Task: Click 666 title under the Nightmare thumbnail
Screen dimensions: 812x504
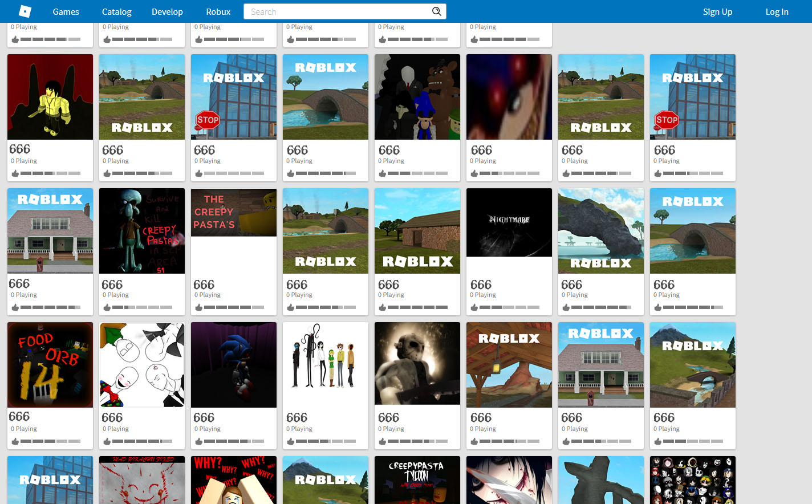Action: [481, 284]
